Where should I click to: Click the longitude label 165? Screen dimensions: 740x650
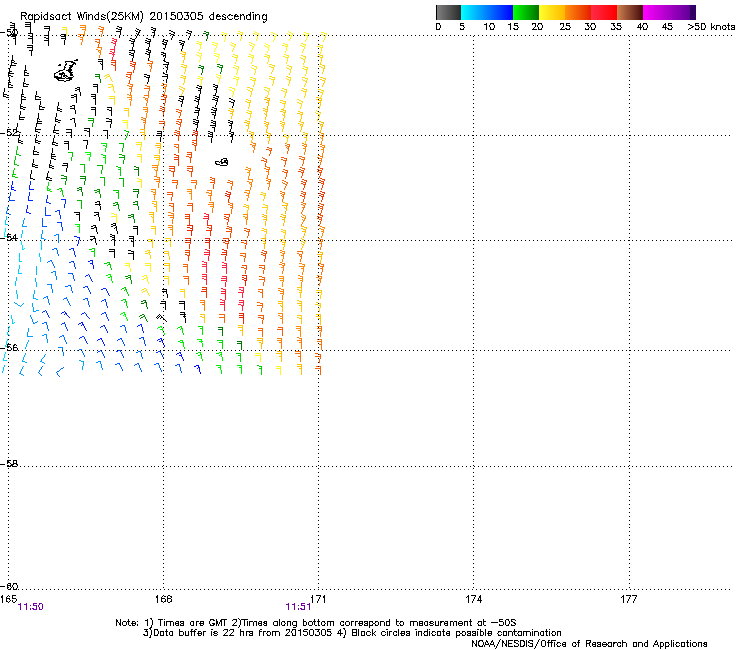click(x=8, y=599)
